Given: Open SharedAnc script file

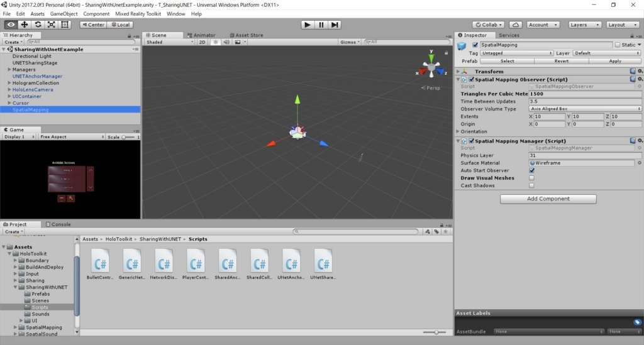Looking at the screenshot, I should [228, 264].
